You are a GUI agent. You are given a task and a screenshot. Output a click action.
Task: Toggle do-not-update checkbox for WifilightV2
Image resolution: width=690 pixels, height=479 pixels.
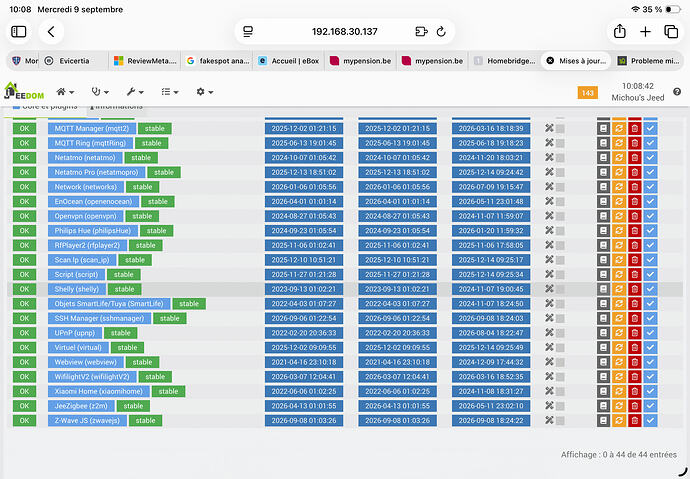[560, 377]
